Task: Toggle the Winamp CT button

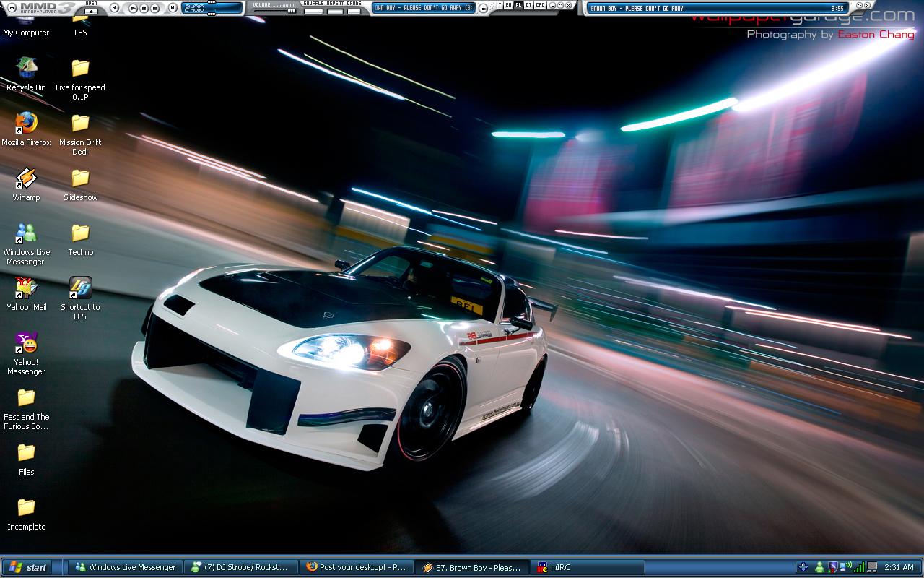Action: 528,6
